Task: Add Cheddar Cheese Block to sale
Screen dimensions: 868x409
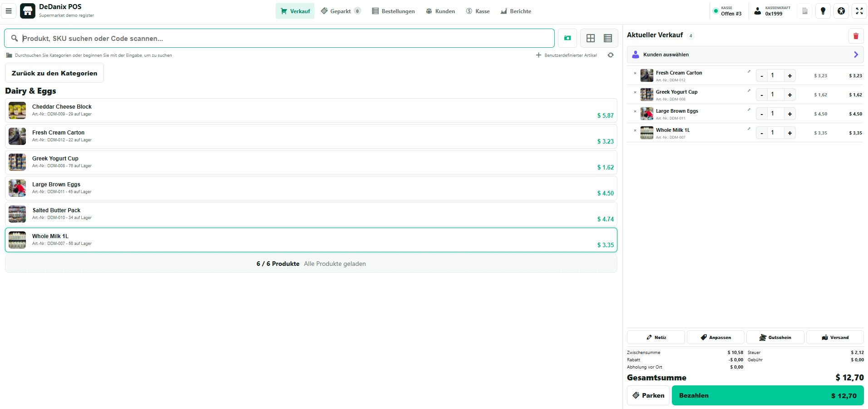Action: 311,110
